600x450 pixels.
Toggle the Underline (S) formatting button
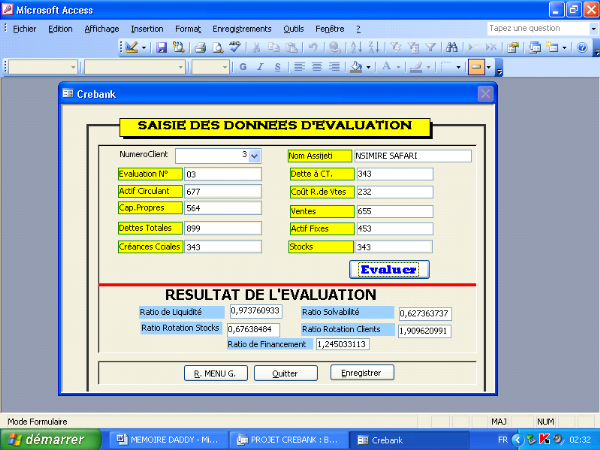pyautogui.click(x=277, y=67)
